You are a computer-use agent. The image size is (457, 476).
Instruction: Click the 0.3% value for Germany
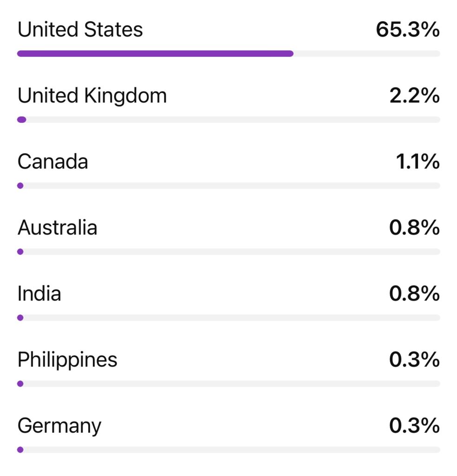coord(414,426)
